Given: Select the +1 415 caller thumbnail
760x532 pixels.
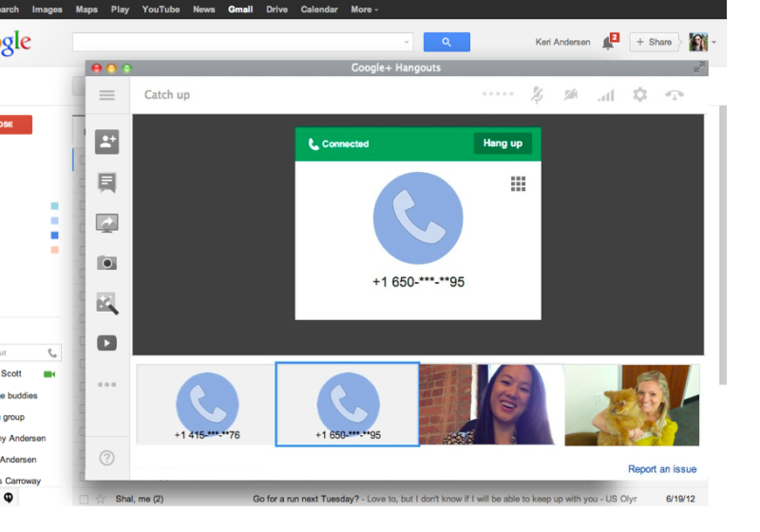Looking at the screenshot, I should 206,405.
